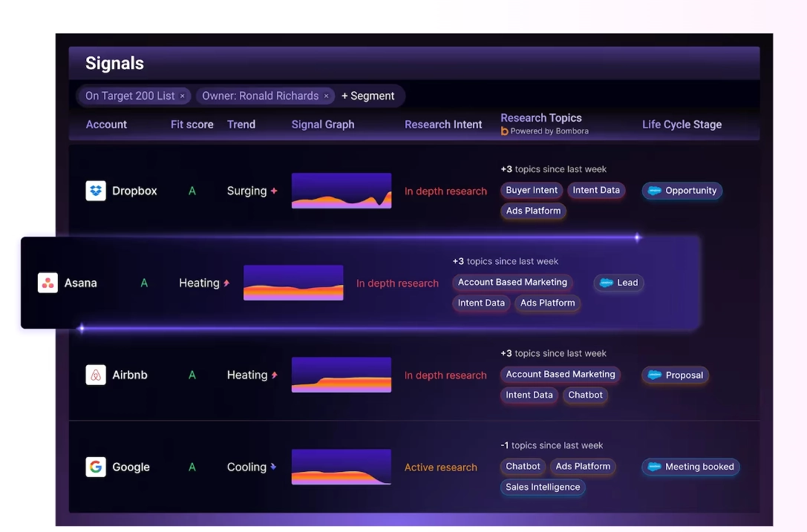Viewport: 807px width, 532px height.
Task: Remove the Owner: Ronald Richards filter
Action: click(x=327, y=96)
